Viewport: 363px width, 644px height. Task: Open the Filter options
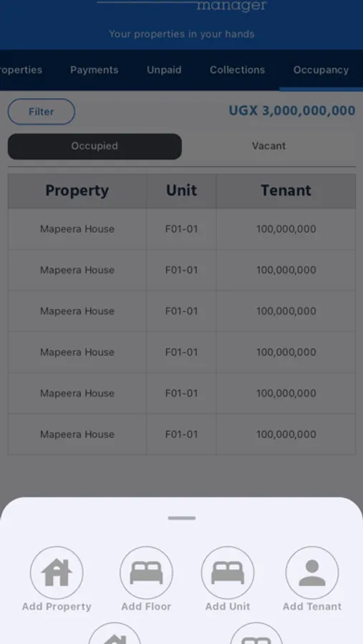click(x=42, y=112)
